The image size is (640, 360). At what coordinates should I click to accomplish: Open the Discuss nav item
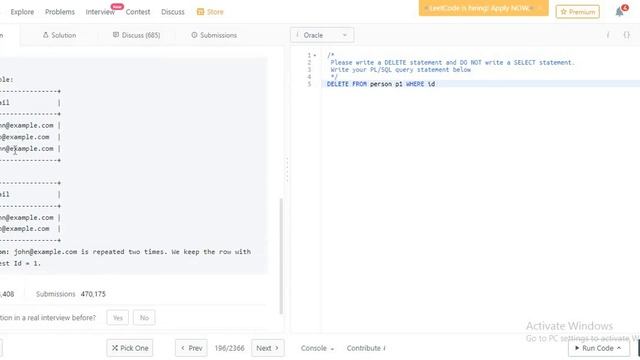pyautogui.click(x=173, y=12)
